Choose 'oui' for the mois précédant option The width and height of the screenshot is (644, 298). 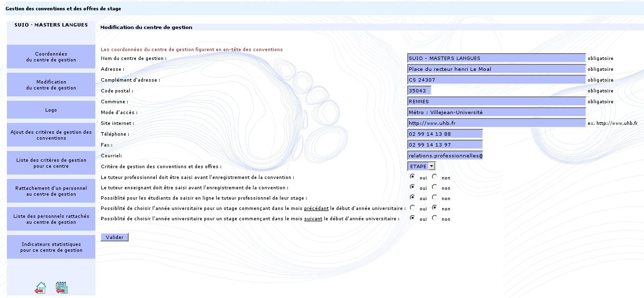tap(412, 208)
